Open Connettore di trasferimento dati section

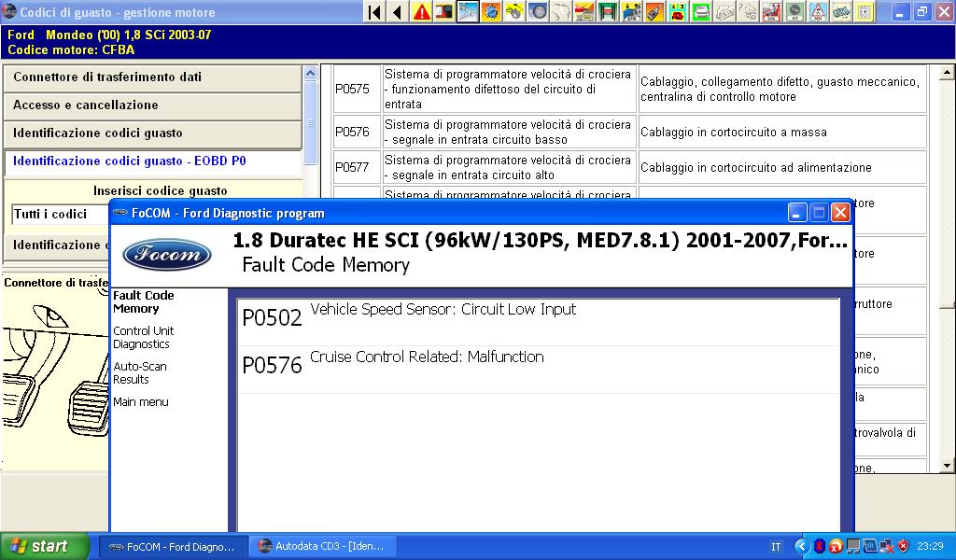tap(152, 77)
